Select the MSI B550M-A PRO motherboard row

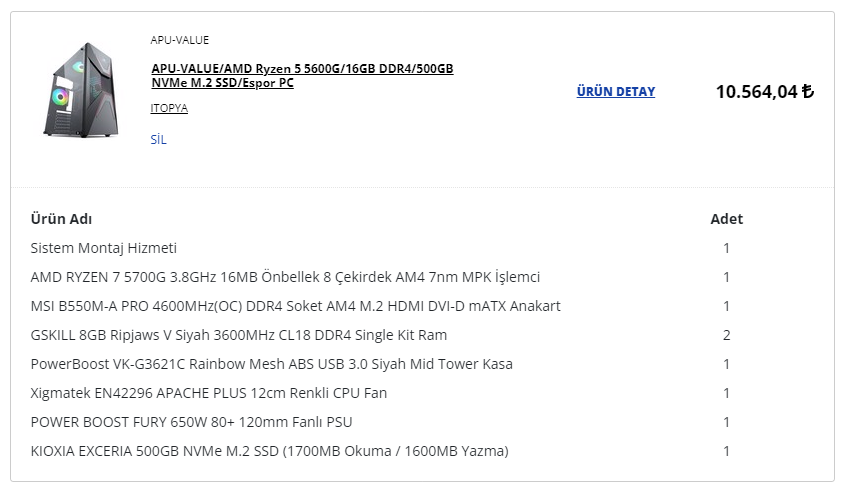[x=295, y=306]
